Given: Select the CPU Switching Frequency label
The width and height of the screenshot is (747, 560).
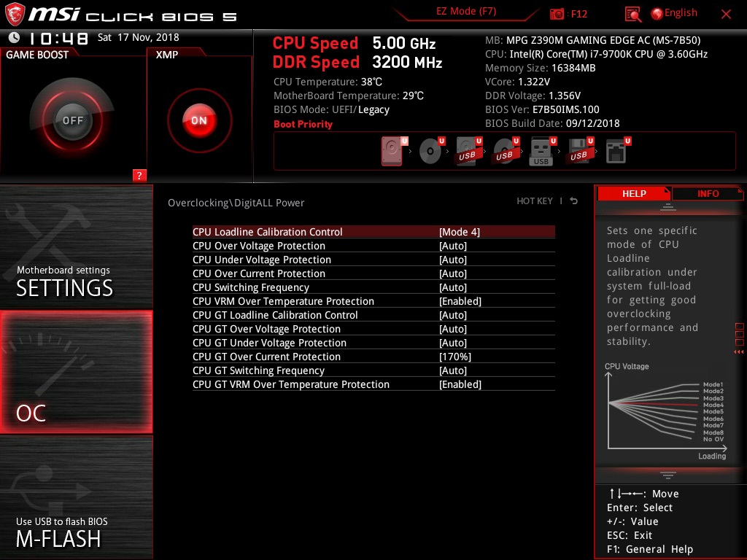Looking at the screenshot, I should (x=251, y=287).
